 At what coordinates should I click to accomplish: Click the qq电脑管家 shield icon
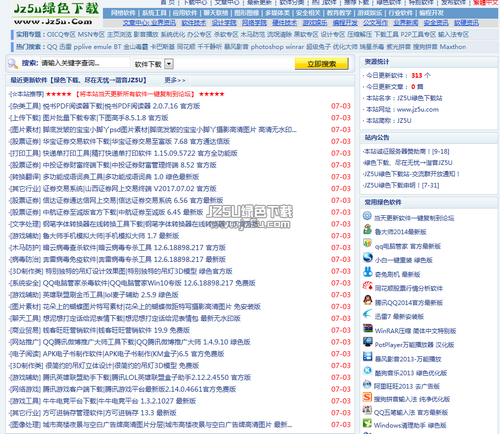367,243
